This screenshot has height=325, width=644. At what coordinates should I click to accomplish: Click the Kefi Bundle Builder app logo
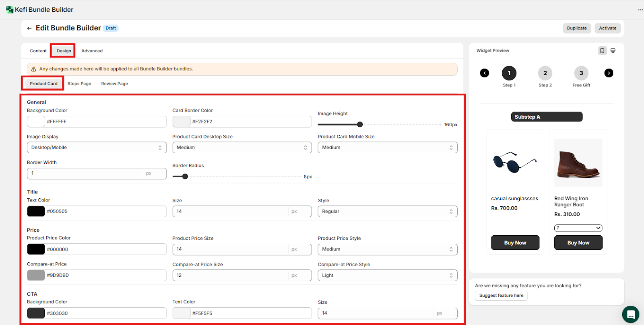tap(10, 10)
